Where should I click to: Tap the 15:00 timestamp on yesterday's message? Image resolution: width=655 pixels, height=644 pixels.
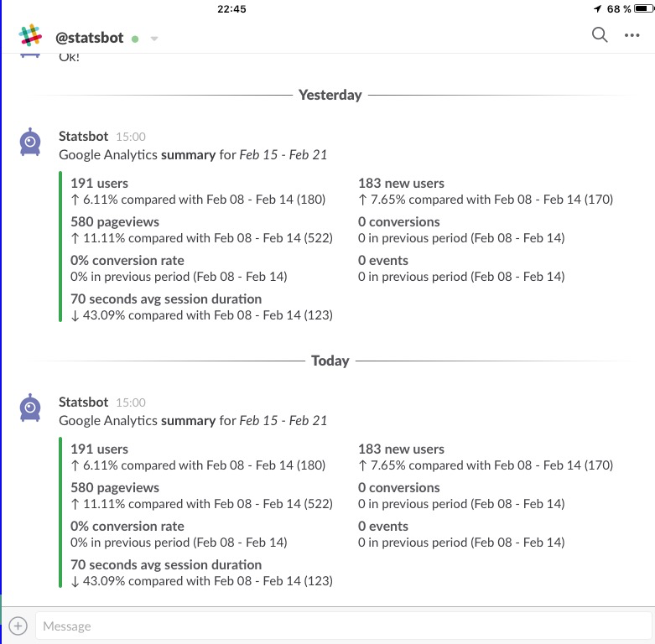tap(131, 137)
